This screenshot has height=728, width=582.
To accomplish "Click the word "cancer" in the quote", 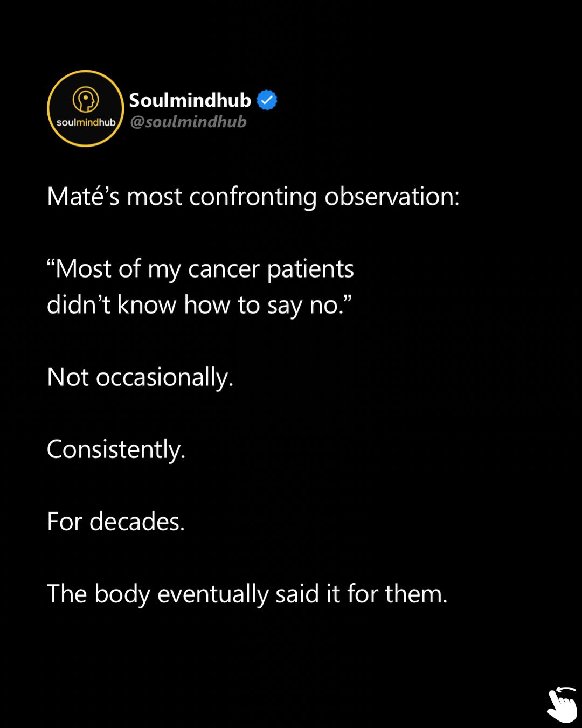I will (x=224, y=269).
